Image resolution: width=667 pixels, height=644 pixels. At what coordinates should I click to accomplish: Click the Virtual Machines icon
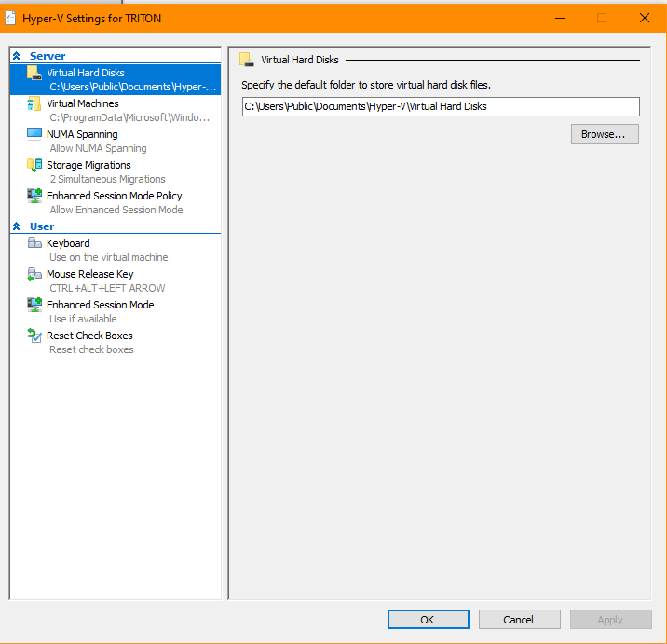(x=34, y=103)
